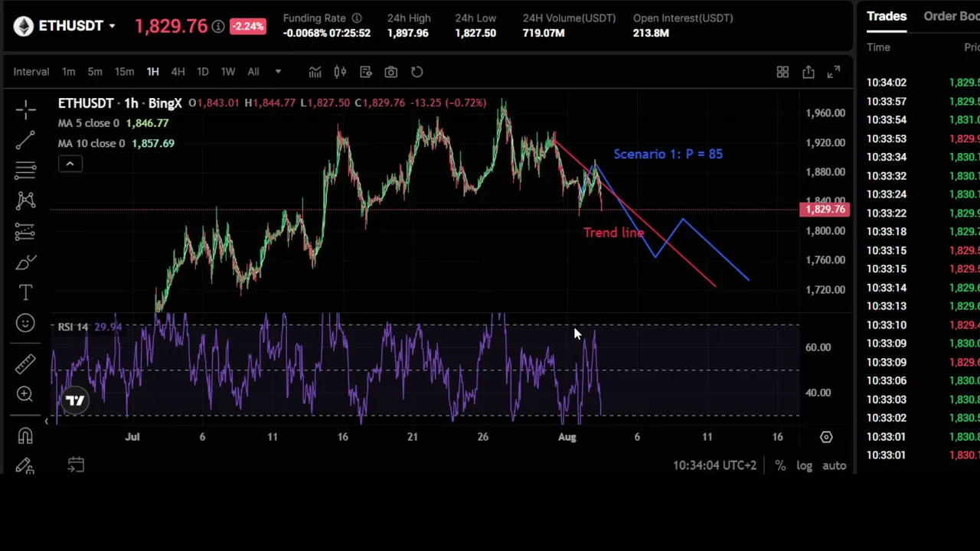The width and height of the screenshot is (980, 551).
Task: Reset the chart with refresh icon
Action: click(416, 72)
